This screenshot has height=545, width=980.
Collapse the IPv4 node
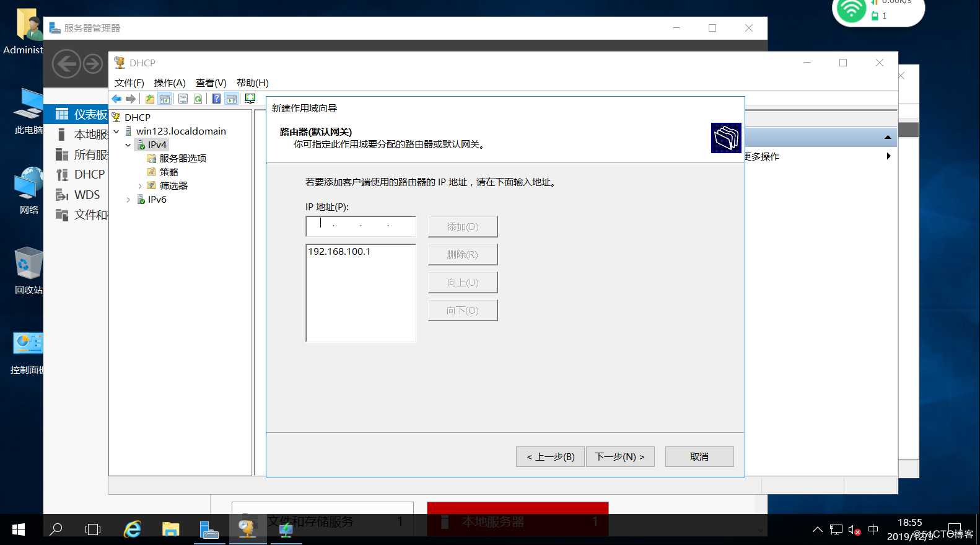[128, 144]
